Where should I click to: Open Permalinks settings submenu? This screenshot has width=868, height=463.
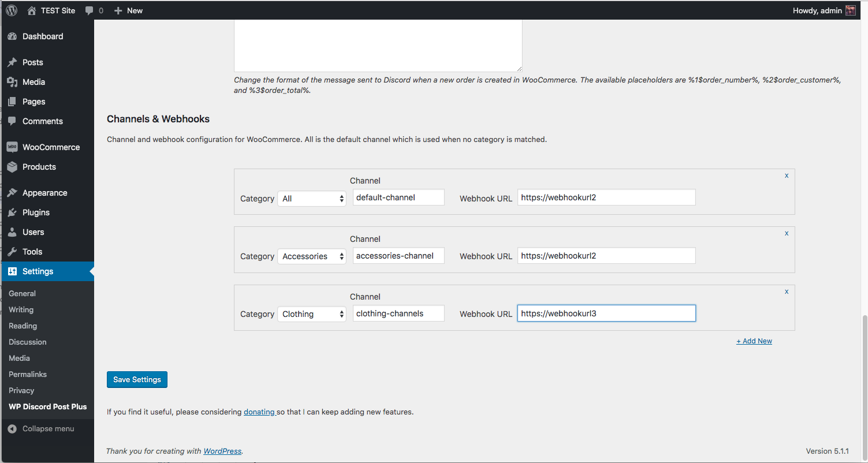coord(28,374)
